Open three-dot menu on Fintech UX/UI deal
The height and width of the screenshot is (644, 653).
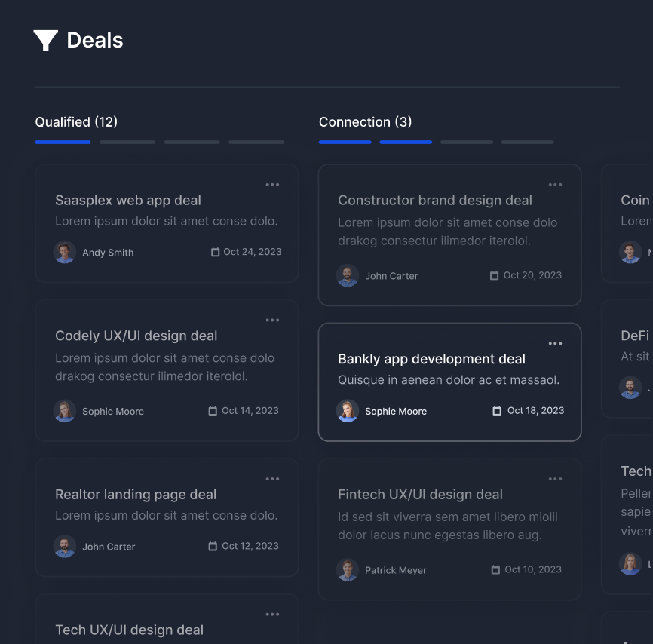pyautogui.click(x=555, y=478)
